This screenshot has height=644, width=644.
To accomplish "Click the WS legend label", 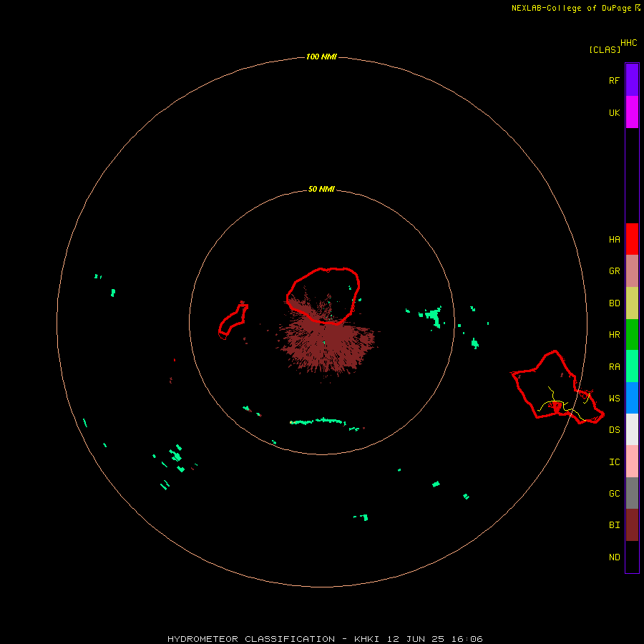I will (614, 398).
